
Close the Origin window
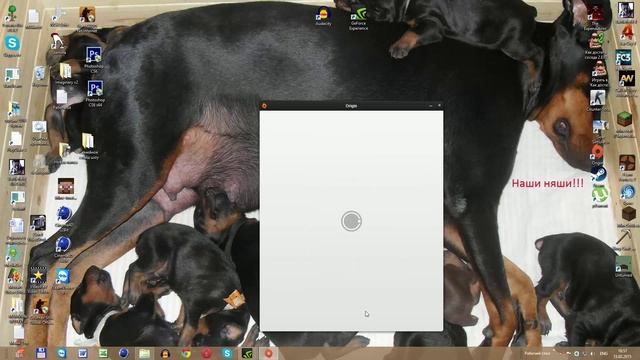(x=439, y=106)
